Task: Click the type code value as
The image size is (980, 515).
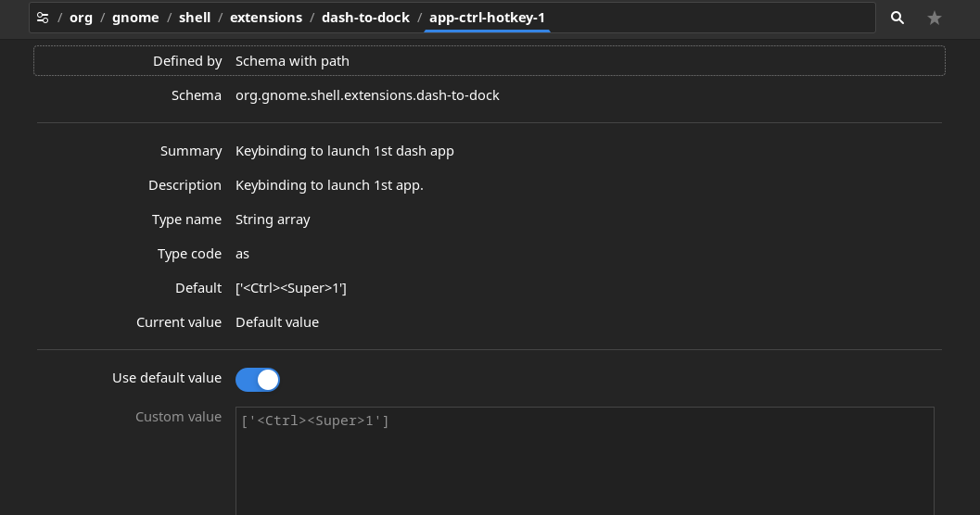Action: 243,254
